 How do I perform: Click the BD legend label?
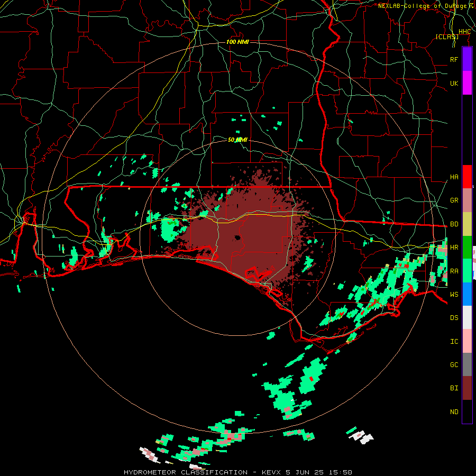[x=454, y=224]
